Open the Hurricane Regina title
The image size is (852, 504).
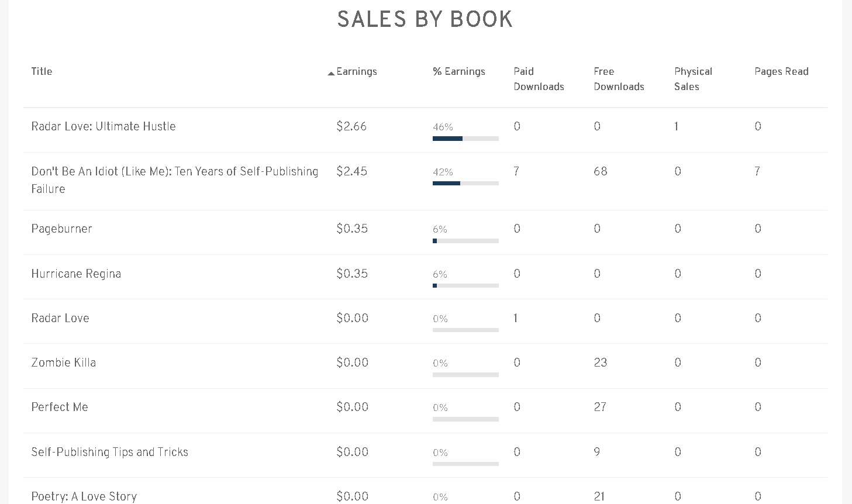pos(76,274)
